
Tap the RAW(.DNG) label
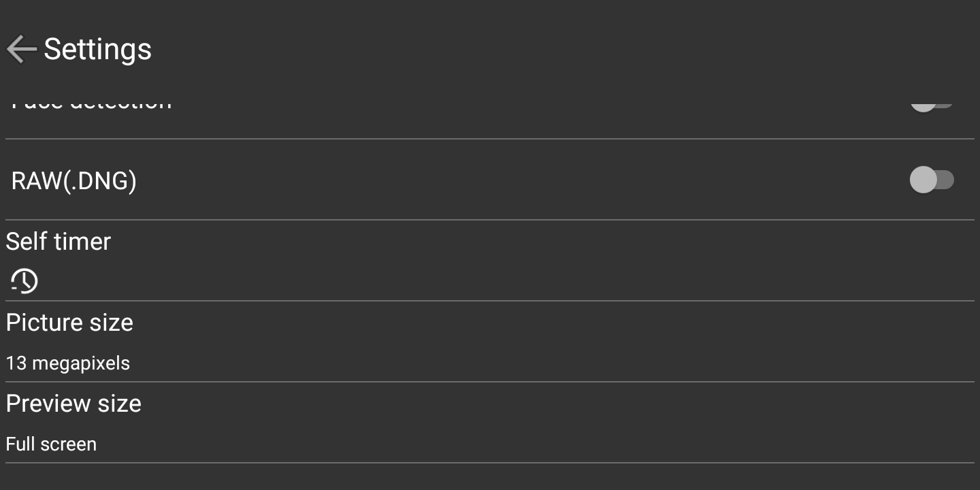tap(74, 181)
